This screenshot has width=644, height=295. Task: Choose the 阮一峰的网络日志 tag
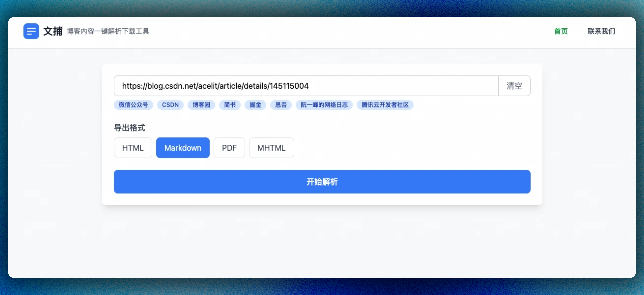[324, 105]
